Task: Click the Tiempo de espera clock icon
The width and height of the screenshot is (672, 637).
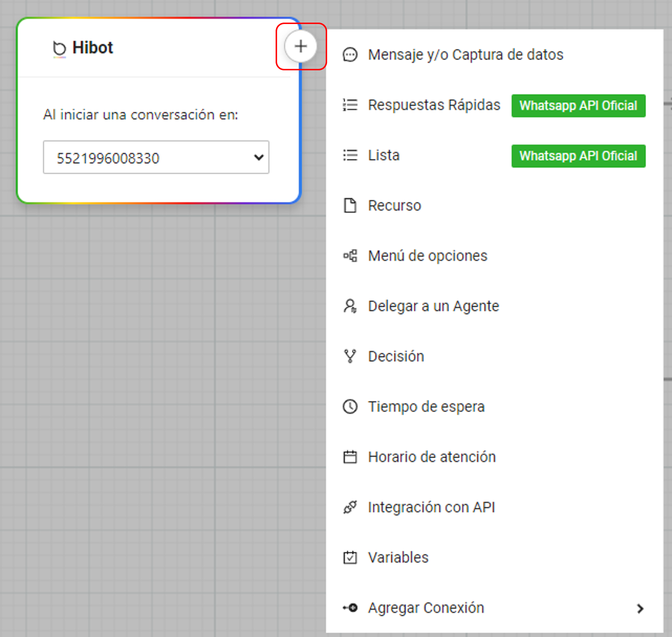Action: (350, 406)
